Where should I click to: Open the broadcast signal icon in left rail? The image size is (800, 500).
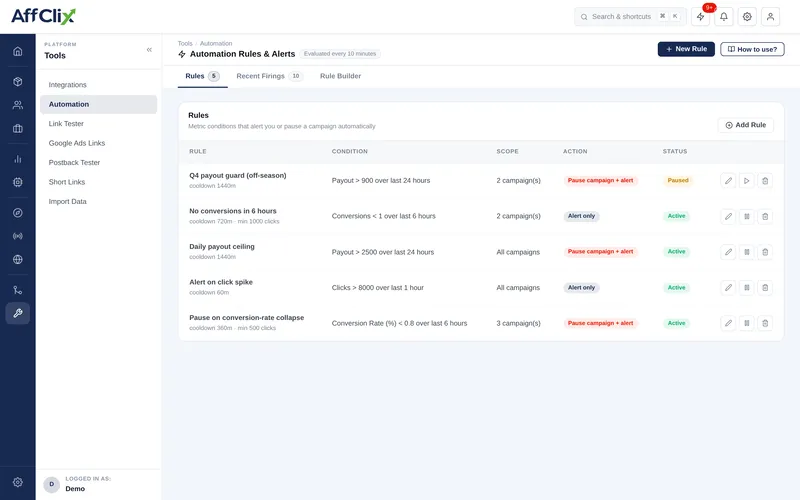click(x=17, y=236)
